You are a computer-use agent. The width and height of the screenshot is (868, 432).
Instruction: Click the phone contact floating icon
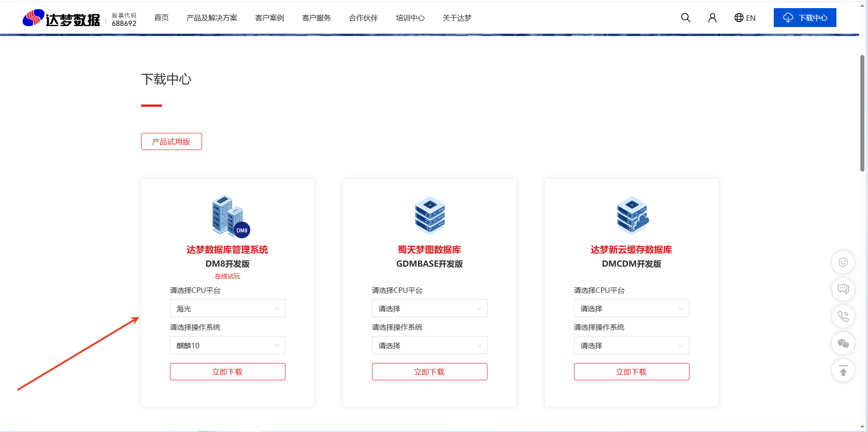[843, 316]
